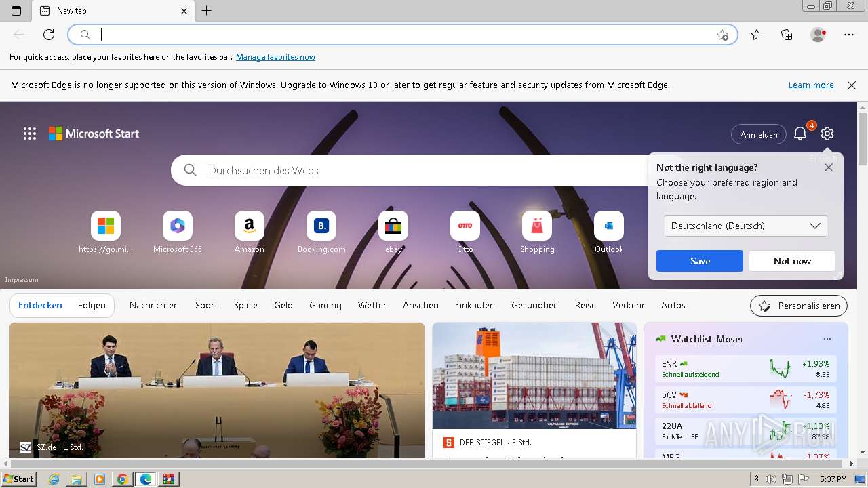Add this page to favorites star icon

coord(722,35)
